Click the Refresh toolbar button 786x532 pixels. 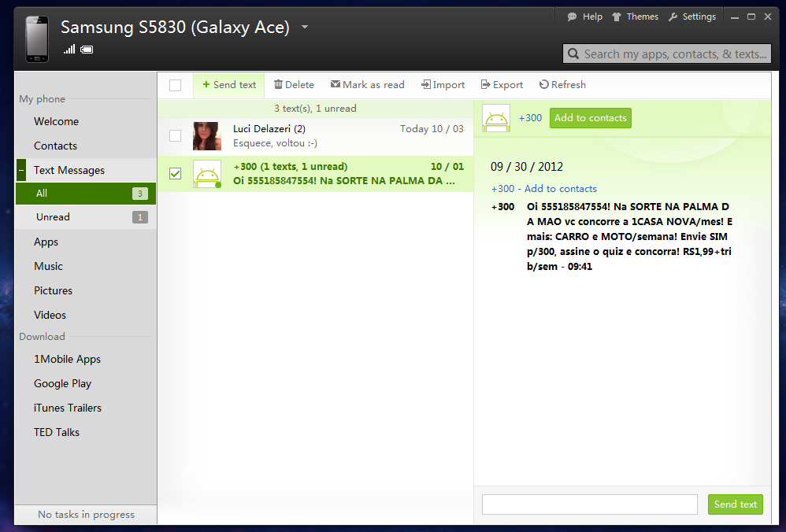[x=562, y=85]
